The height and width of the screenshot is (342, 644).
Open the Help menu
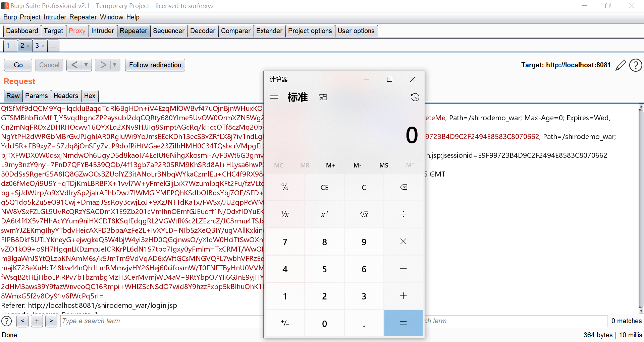point(133,17)
